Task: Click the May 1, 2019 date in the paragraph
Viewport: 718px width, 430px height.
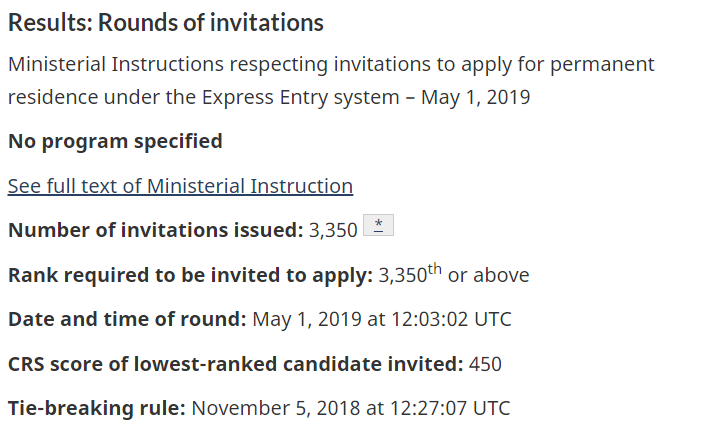Action: 475,98
